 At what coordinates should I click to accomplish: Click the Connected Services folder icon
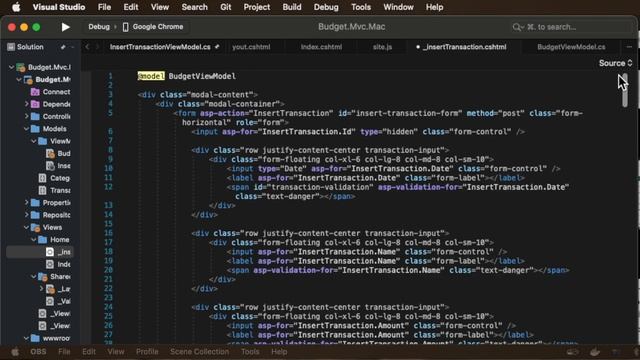[x=35, y=92]
